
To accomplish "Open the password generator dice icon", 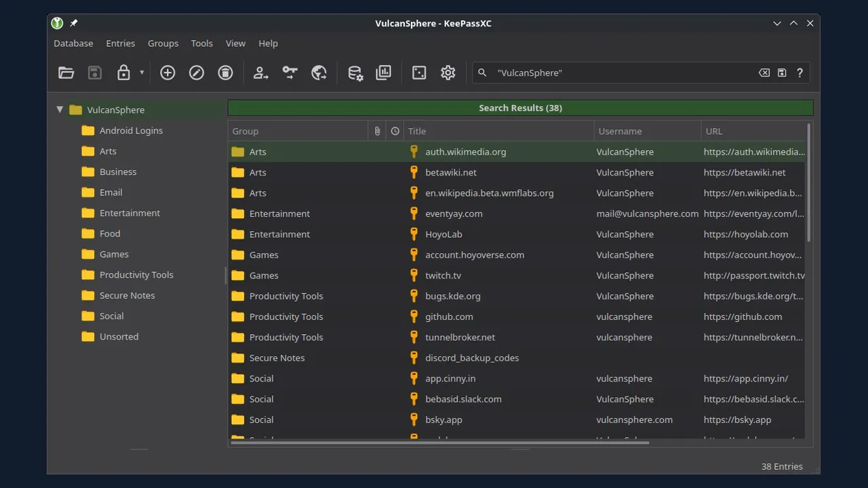I will (419, 73).
